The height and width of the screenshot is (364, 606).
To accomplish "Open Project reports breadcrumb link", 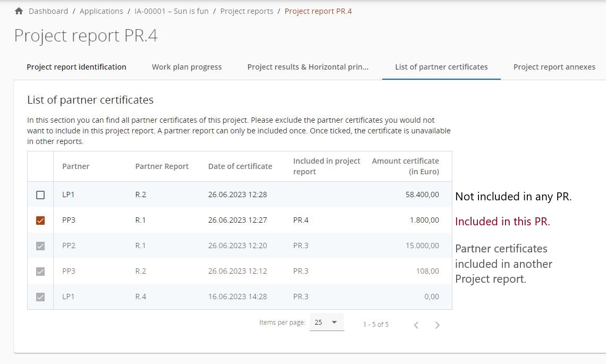I will click(247, 11).
